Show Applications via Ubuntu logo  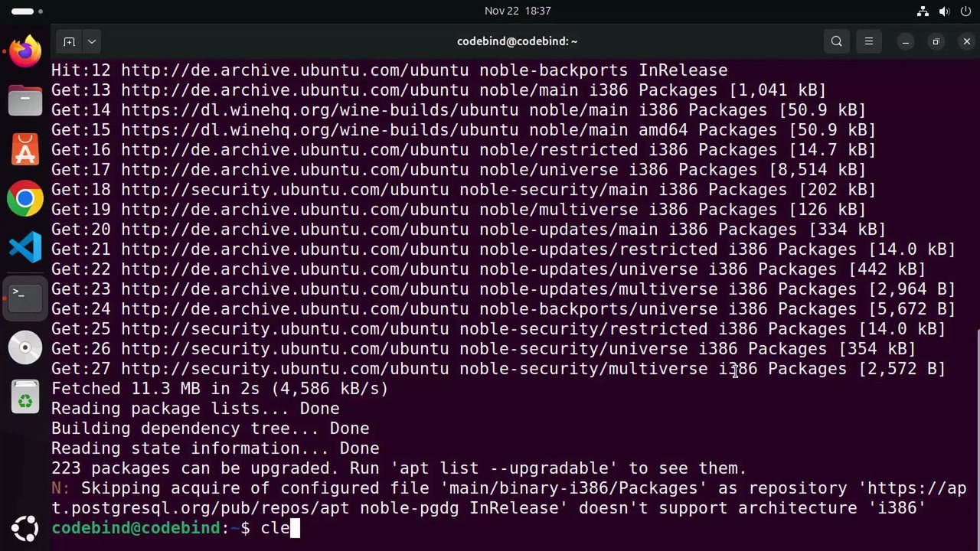(x=25, y=528)
